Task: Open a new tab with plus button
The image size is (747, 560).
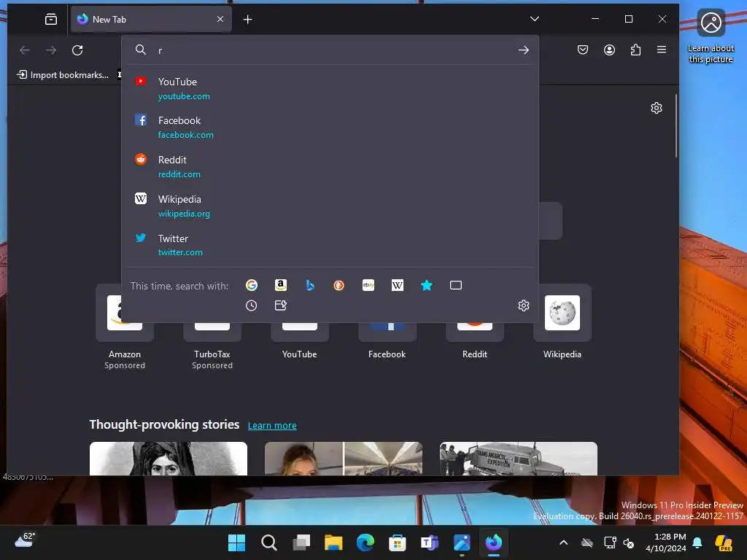Action: pos(248,20)
